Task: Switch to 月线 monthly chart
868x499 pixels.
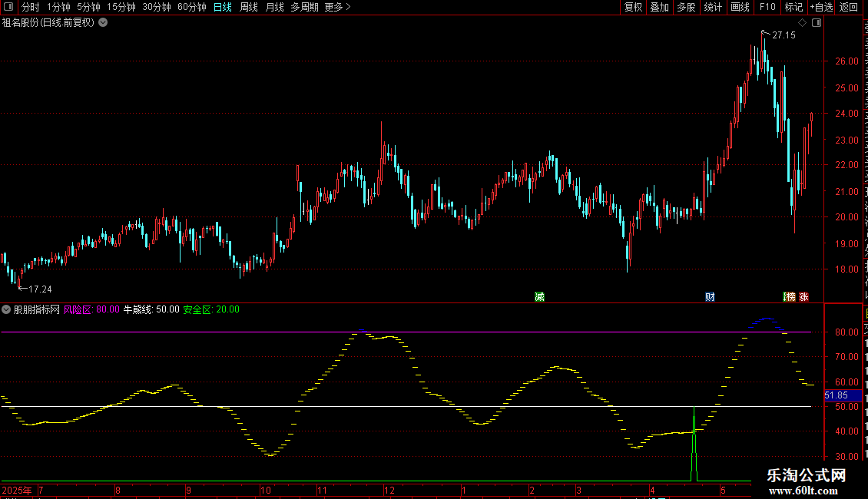Action: pyautogui.click(x=274, y=7)
